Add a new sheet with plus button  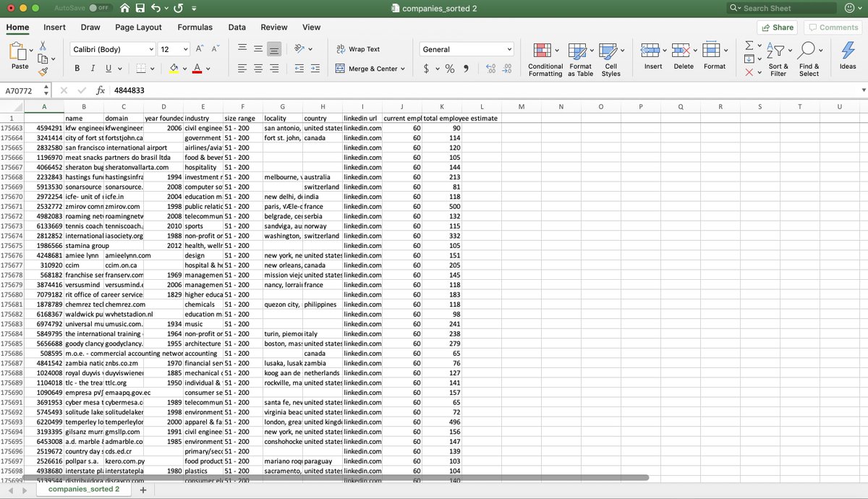coord(142,490)
